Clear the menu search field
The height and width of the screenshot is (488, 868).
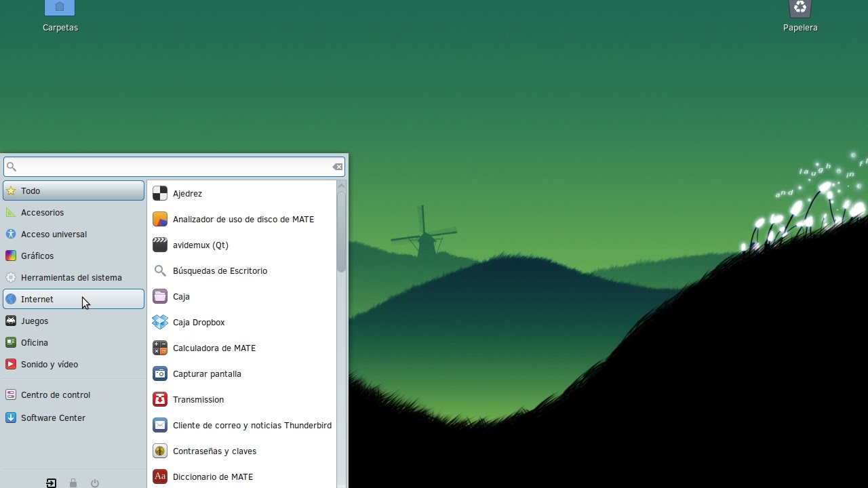pos(338,167)
